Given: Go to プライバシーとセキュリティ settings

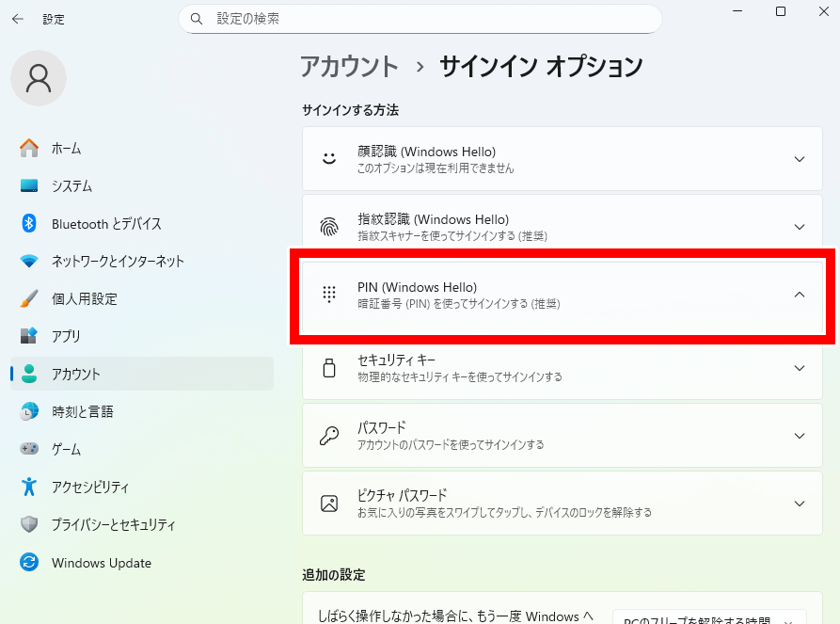Looking at the screenshot, I should click(113, 525).
